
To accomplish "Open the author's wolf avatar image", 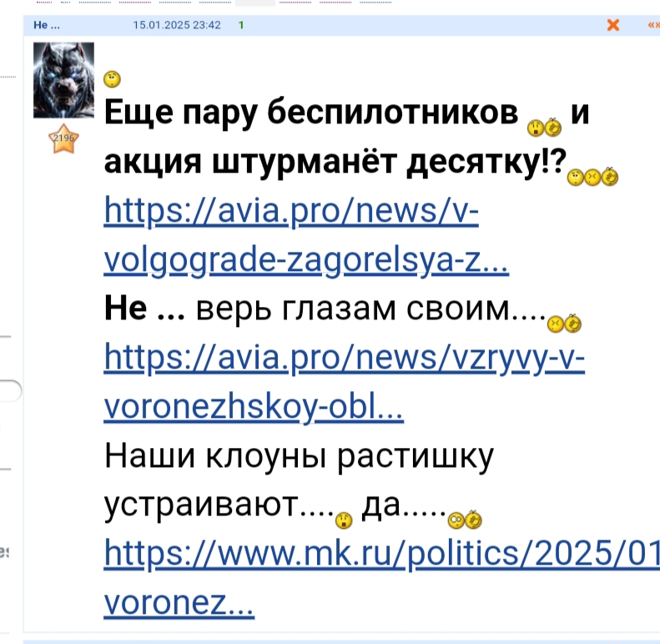I will point(63,80).
